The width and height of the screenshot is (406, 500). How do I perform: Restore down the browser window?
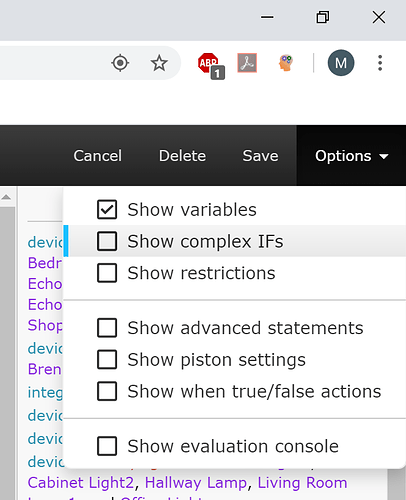pyautogui.click(x=322, y=17)
